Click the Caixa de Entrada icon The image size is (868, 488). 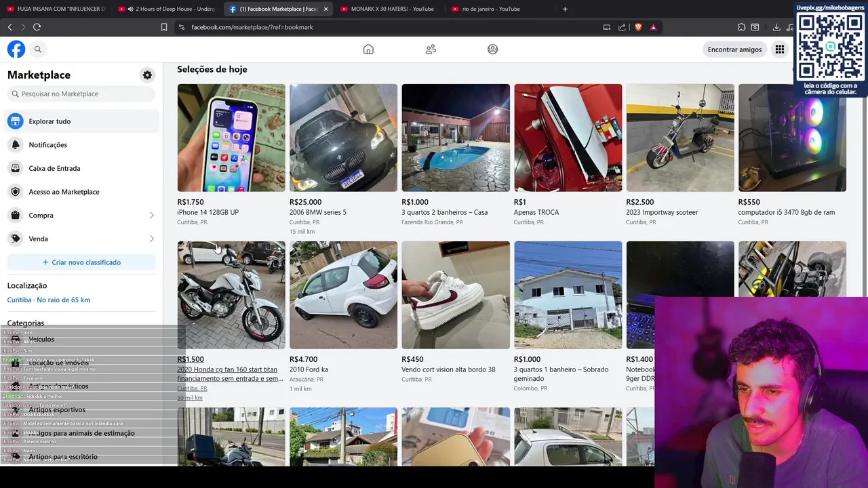coord(15,168)
